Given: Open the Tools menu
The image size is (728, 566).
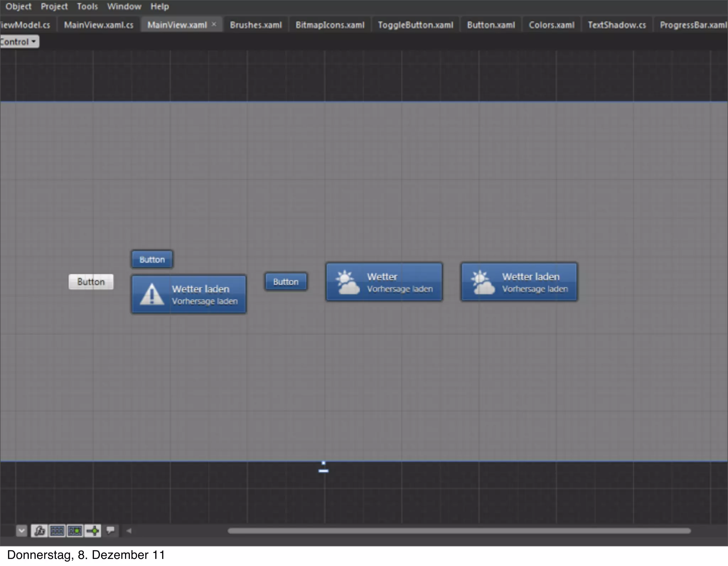Looking at the screenshot, I should point(87,6).
